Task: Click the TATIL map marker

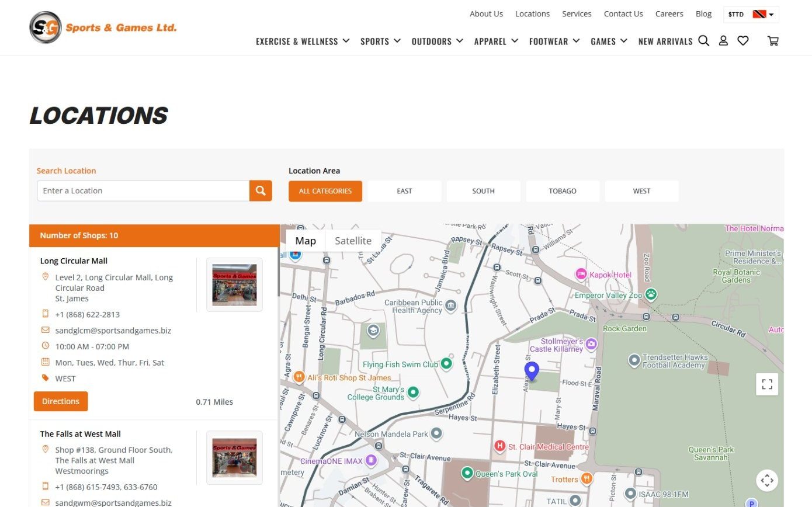Action: [575, 501]
